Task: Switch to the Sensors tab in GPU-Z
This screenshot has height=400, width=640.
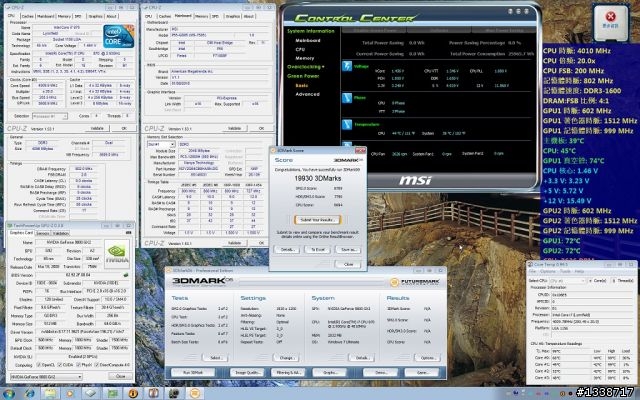Action: 42,233
